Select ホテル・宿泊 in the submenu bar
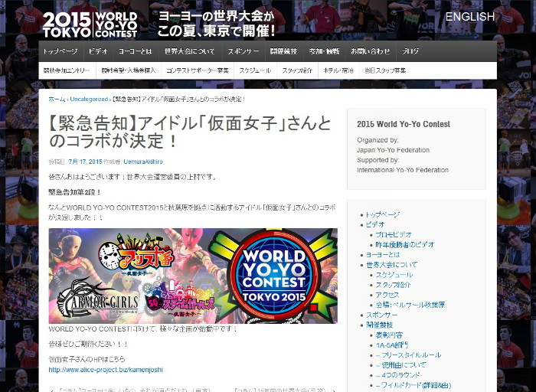 click(338, 70)
